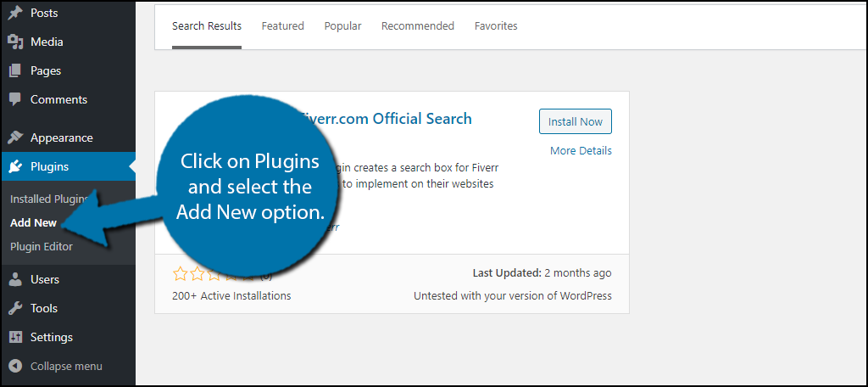Switch to the Popular tab

coord(342,26)
